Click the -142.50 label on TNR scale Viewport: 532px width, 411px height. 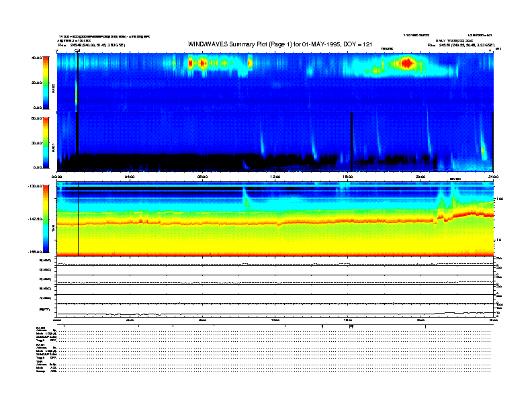pos(35,219)
